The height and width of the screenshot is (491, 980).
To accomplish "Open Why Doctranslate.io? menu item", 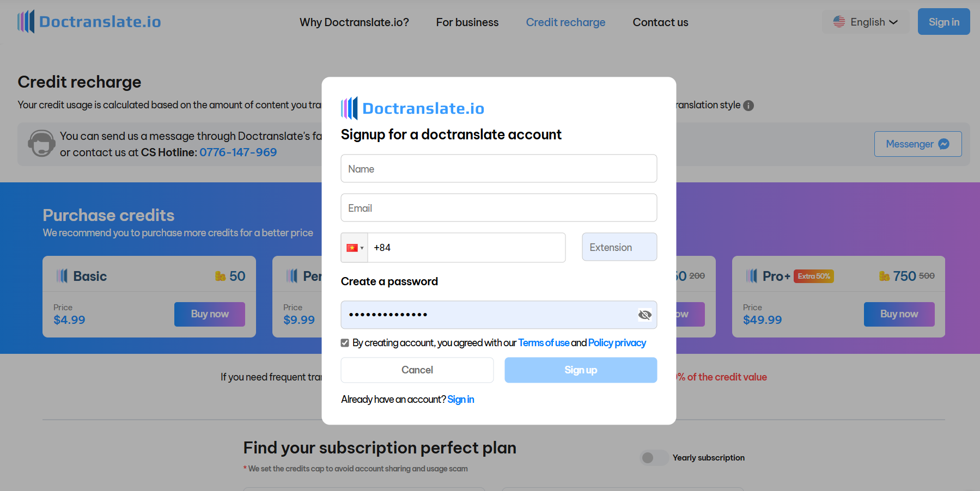I will [x=354, y=22].
